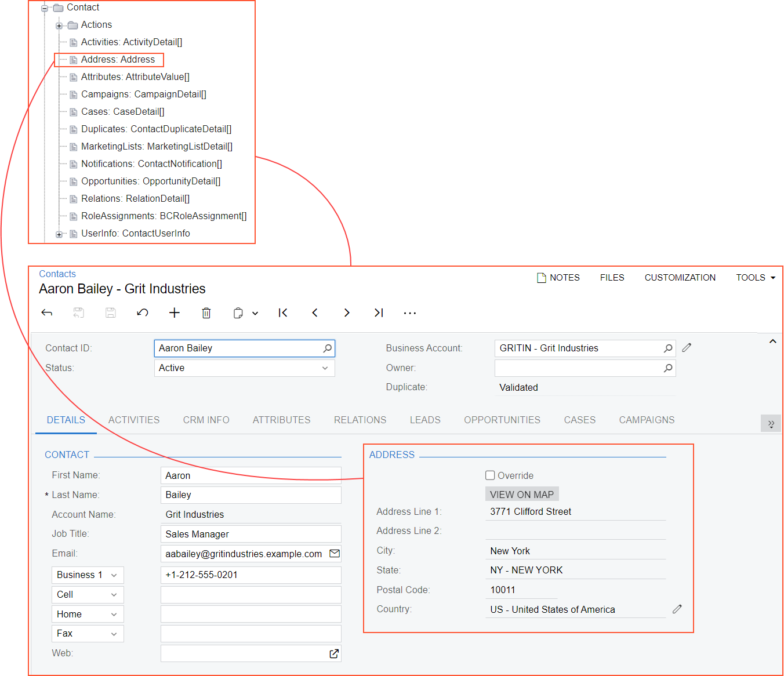The image size is (784, 676).
Task: Click the Business 1 phone number field
Action: coord(251,575)
